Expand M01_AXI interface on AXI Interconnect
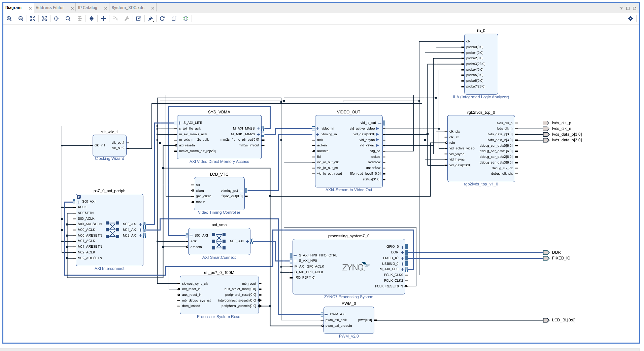 [140, 230]
